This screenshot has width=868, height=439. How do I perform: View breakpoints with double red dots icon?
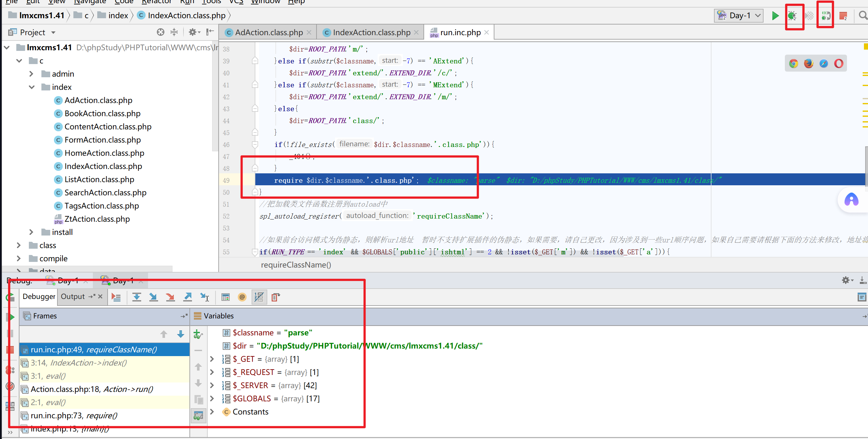pos(10,370)
